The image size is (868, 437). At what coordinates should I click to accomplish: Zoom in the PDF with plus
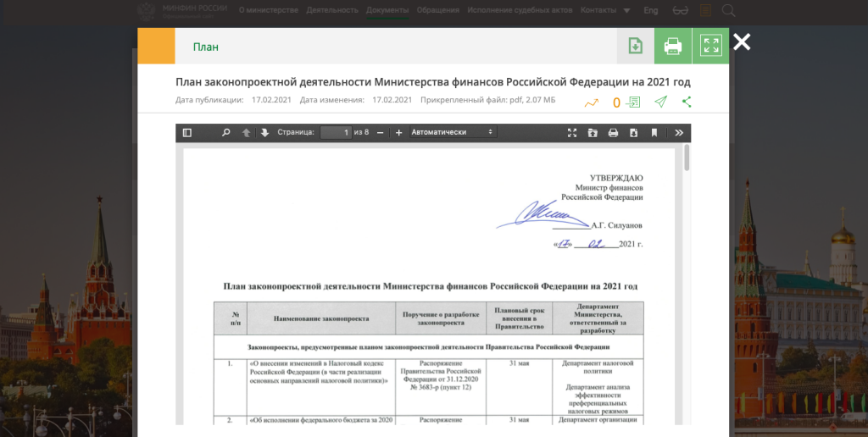(x=398, y=133)
